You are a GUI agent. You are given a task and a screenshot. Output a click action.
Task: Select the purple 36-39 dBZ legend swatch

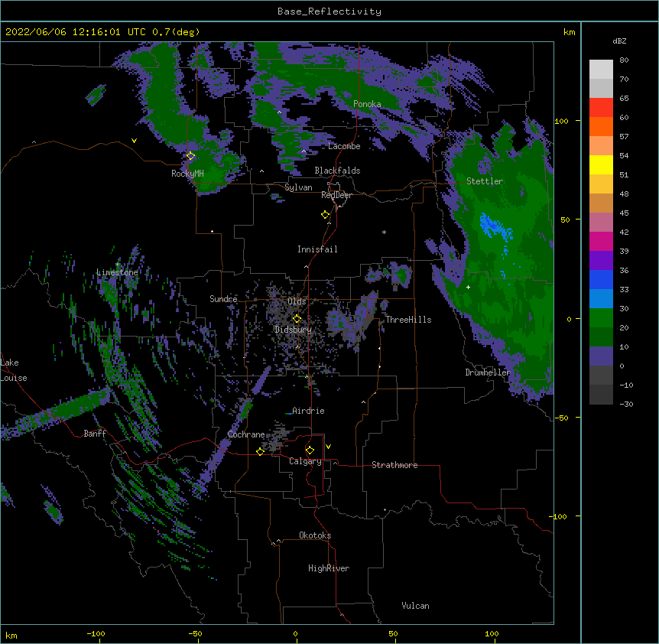tap(601, 261)
